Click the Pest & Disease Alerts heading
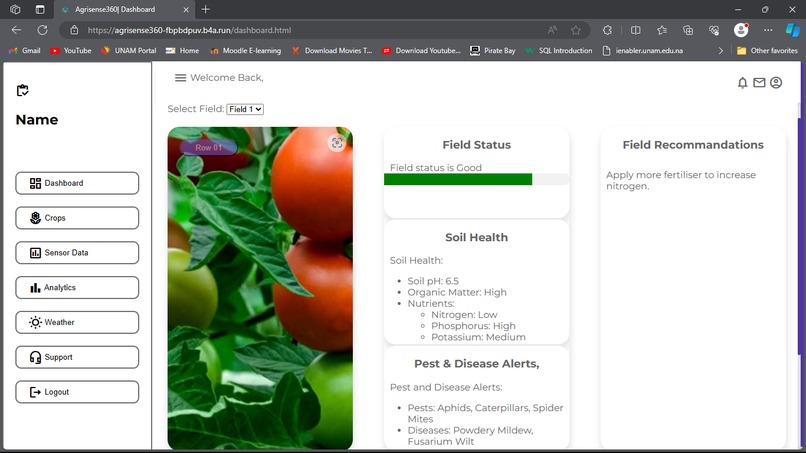 pyautogui.click(x=477, y=364)
